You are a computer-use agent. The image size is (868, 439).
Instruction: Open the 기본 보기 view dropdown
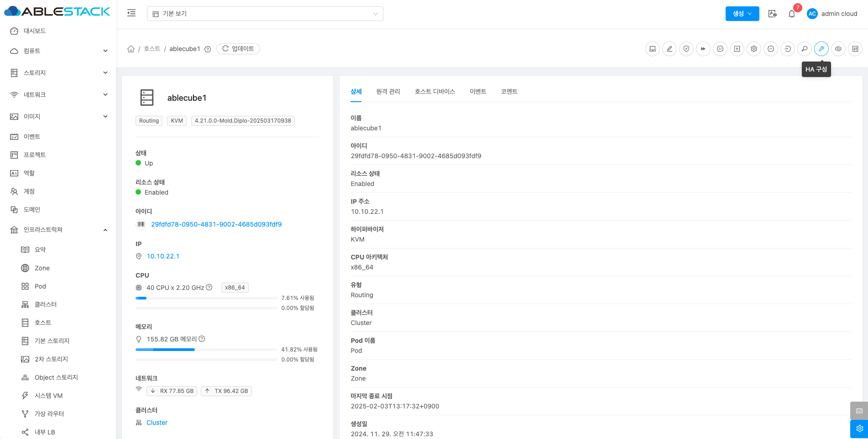(265, 14)
